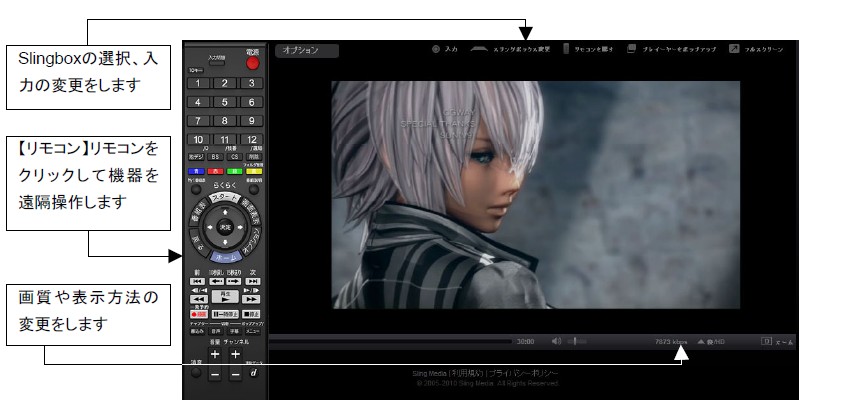The width and height of the screenshot is (843, 405).
Task: Click the 戻る back button on remote
Action: pyautogui.click(x=199, y=243)
